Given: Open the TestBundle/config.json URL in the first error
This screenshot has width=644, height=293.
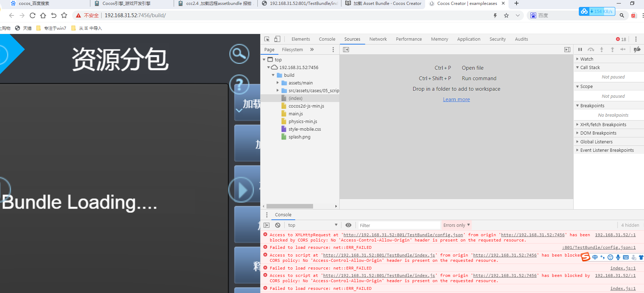Looking at the screenshot, I should click(403, 235).
